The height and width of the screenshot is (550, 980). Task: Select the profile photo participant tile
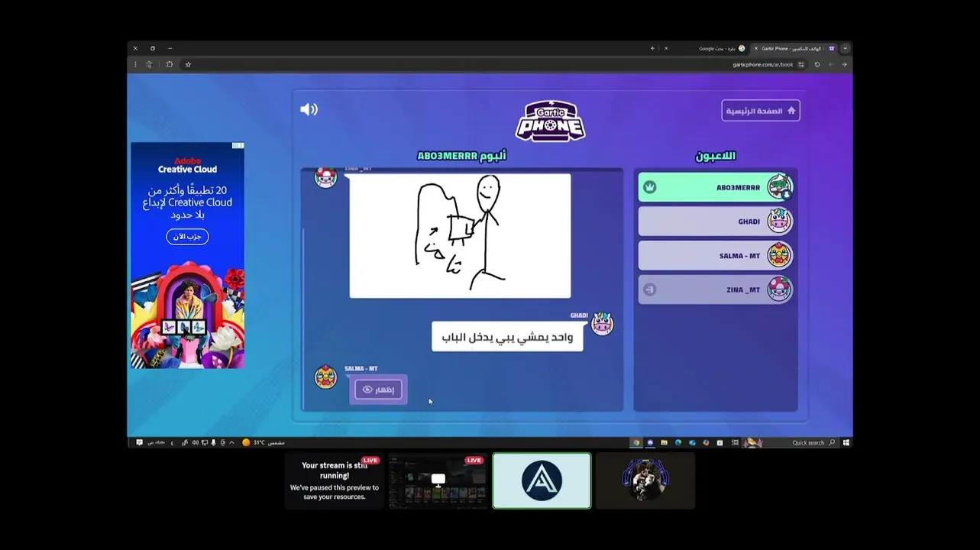coord(645,480)
